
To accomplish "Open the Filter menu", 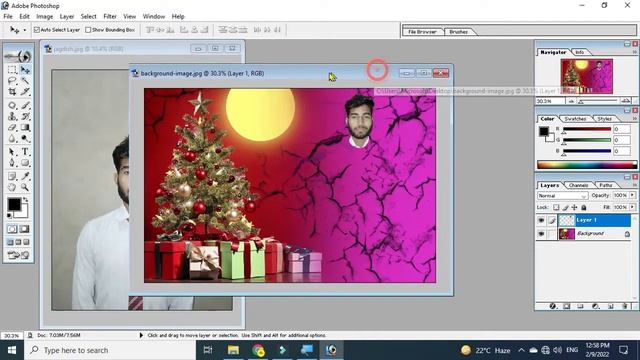I will (110, 16).
